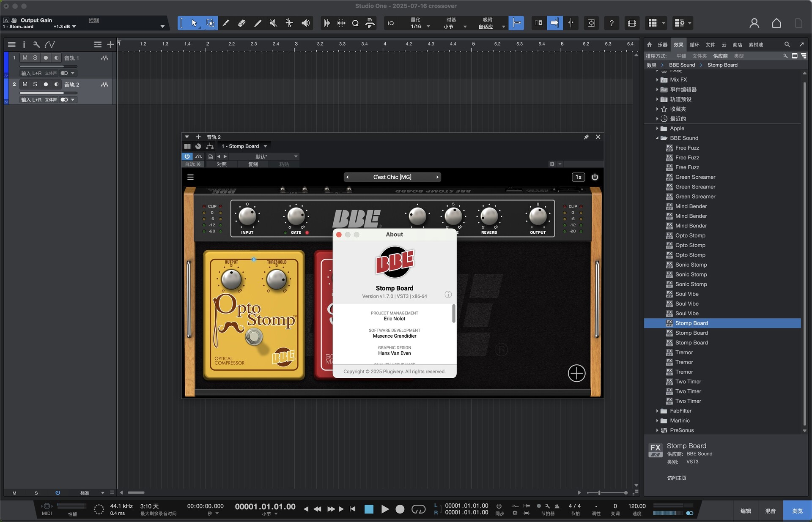Stomp the Opto Stomp footswitch
The height and width of the screenshot is (522, 812).
tap(254, 337)
